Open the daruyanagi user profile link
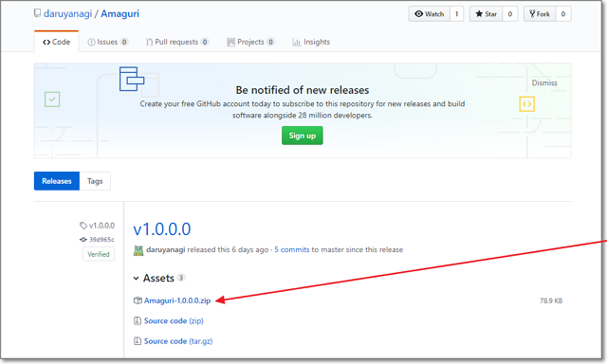 tap(67, 14)
